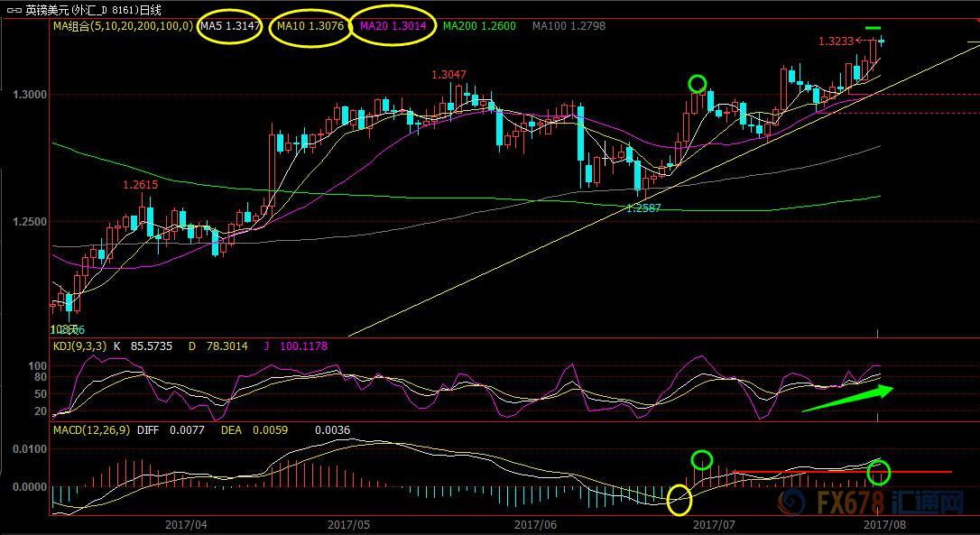Open the MACD(12,26,9) indicator parameters
980x535 pixels.
[x=92, y=430]
